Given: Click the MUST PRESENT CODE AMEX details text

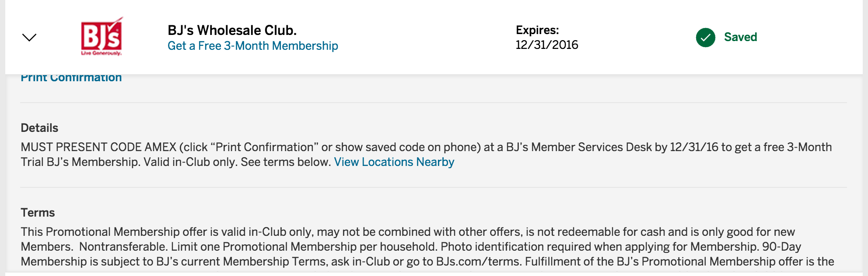Looking at the screenshot, I should point(426,155).
